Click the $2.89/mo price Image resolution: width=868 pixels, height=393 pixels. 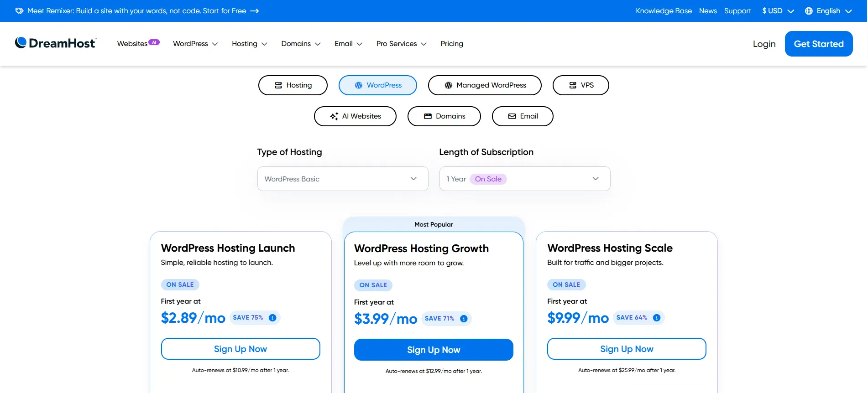tap(193, 318)
